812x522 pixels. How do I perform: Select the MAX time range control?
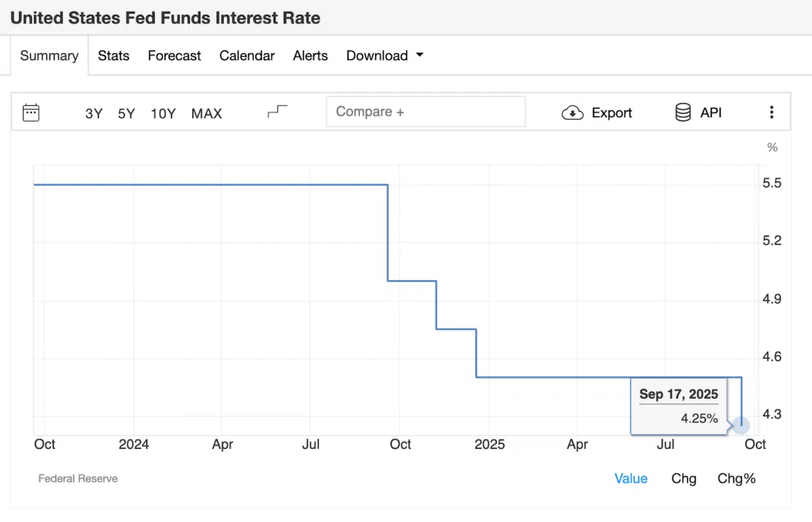(206, 114)
